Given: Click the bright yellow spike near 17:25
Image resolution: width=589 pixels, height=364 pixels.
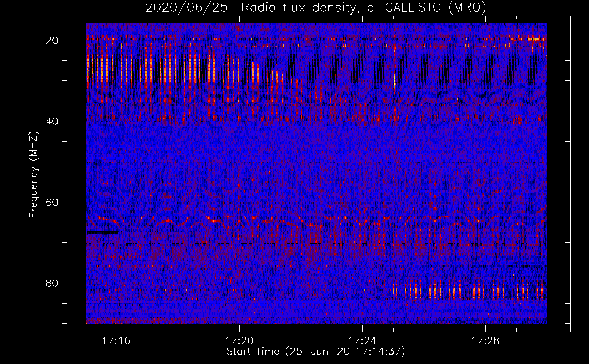Looking at the screenshot, I should [394, 81].
